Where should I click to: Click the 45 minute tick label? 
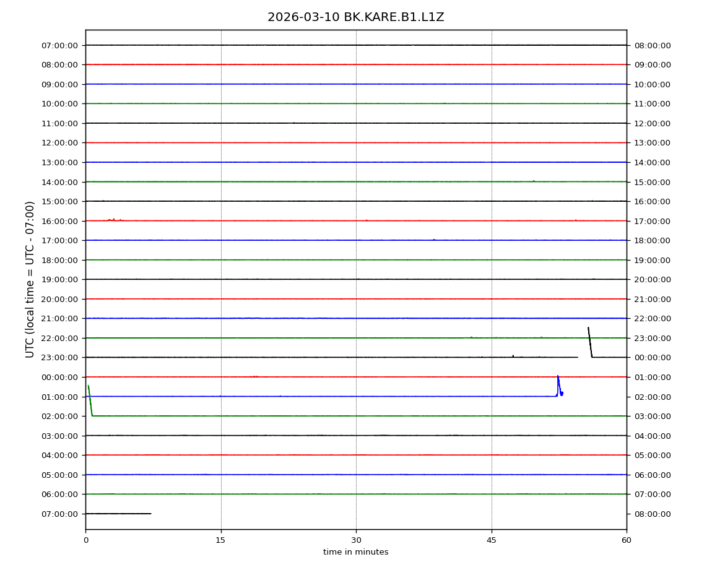click(492, 540)
